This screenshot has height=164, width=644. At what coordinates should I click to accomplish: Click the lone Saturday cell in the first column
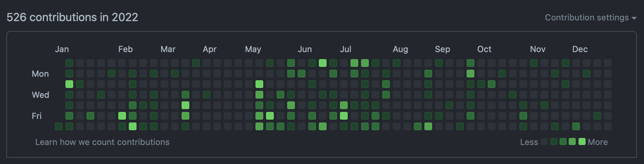coord(59,126)
